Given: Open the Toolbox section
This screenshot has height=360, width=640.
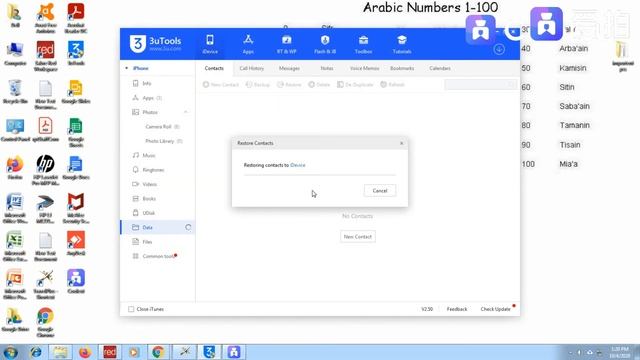Looking at the screenshot, I should point(363,44).
